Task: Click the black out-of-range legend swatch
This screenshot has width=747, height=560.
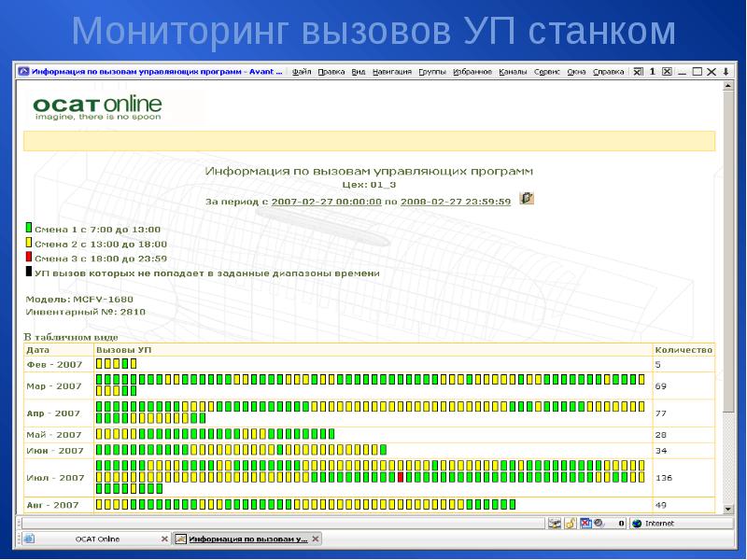Action: coord(29,273)
